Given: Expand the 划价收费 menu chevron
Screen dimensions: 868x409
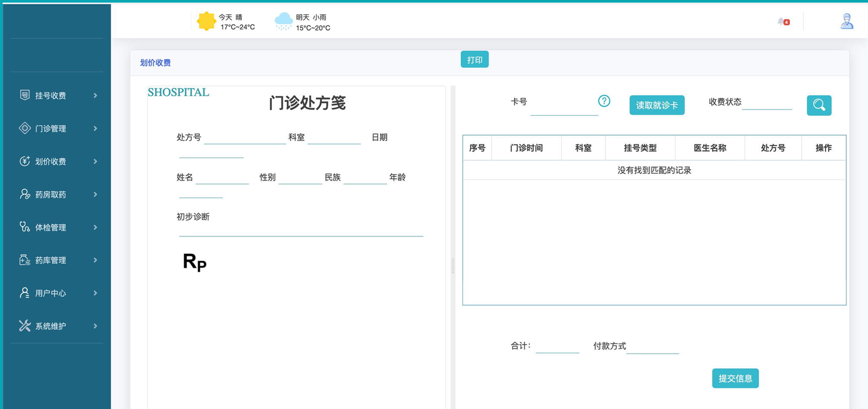Looking at the screenshot, I should click(95, 162).
